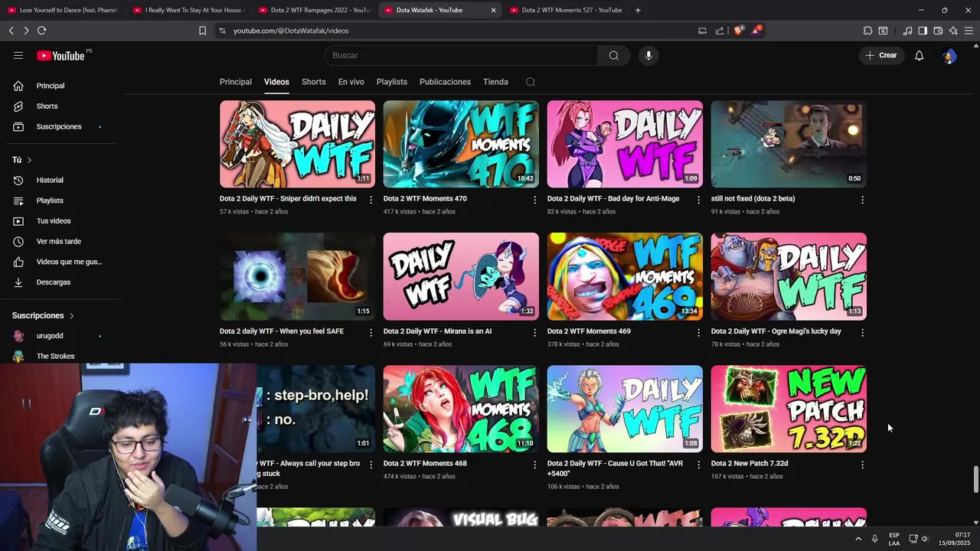
Task: Open options for Bad day for Anti-Mage
Action: (698, 200)
